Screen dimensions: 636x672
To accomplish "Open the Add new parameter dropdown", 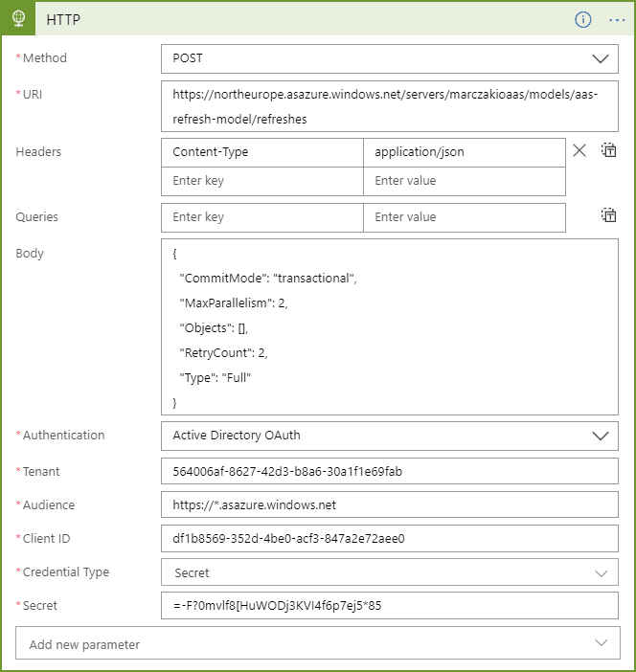I will (318, 643).
